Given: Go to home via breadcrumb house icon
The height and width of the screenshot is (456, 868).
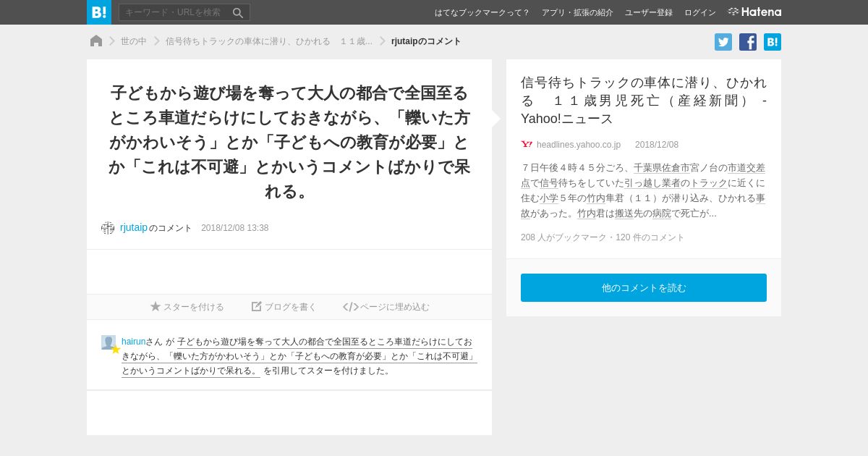Looking at the screenshot, I should [x=96, y=41].
